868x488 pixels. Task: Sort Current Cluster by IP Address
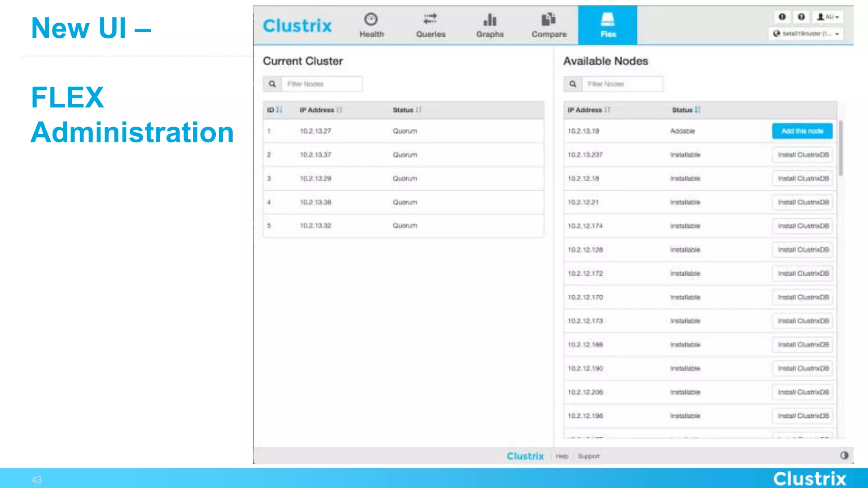[x=320, y=110]
